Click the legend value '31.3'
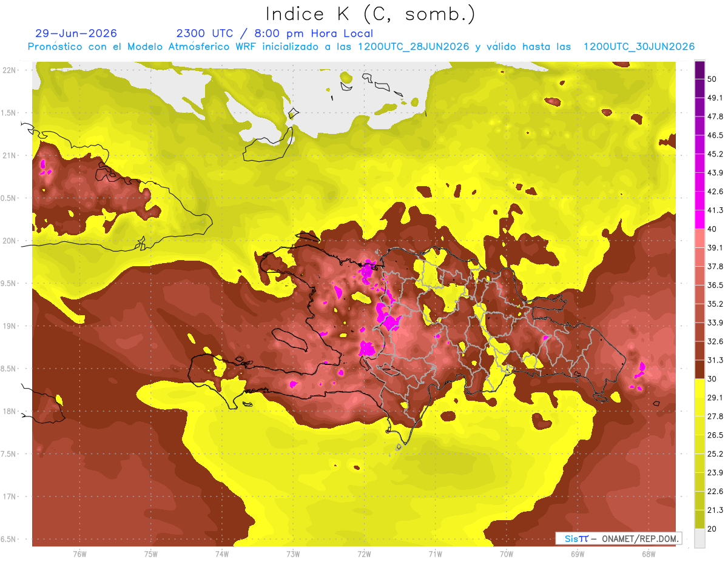 click(x=715, y=360)
